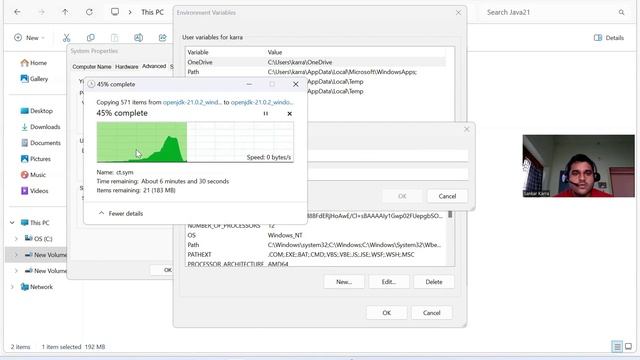Open Documents folder in sidebar
The height and width of the screenshot is (360, 640).
click(41, 143)
